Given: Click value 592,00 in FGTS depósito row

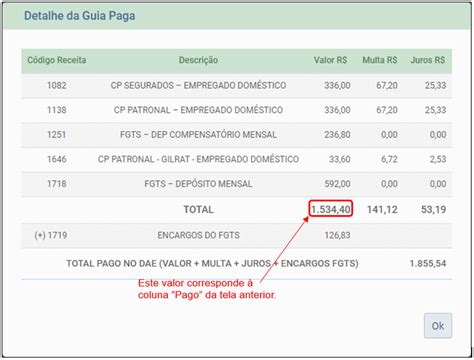Looking at the screenshot, I should click(x=337, y=184).
